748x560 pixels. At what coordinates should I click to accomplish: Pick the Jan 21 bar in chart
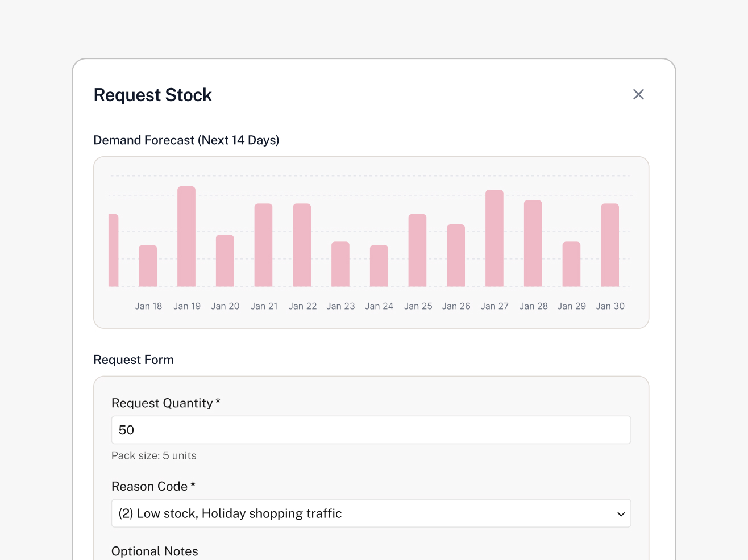click(x=263, y=245)
